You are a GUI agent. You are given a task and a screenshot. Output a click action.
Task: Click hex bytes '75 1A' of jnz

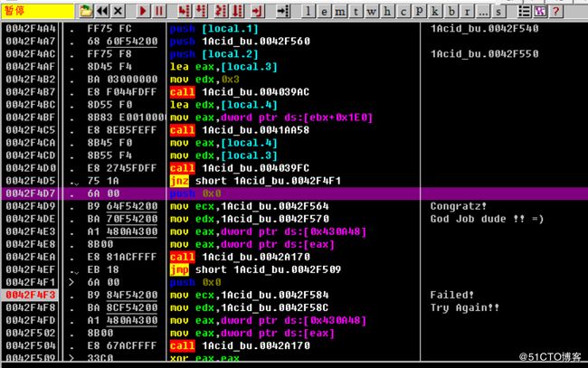103,181
